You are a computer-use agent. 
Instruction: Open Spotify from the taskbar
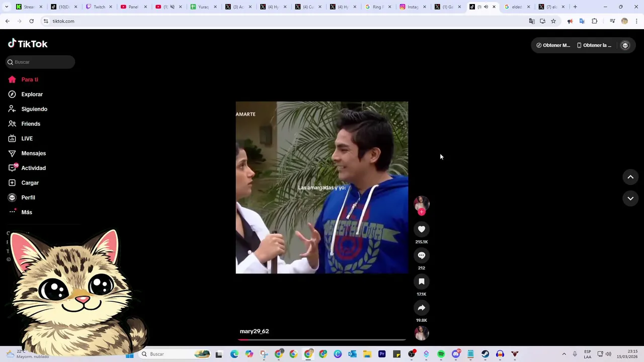441,354
